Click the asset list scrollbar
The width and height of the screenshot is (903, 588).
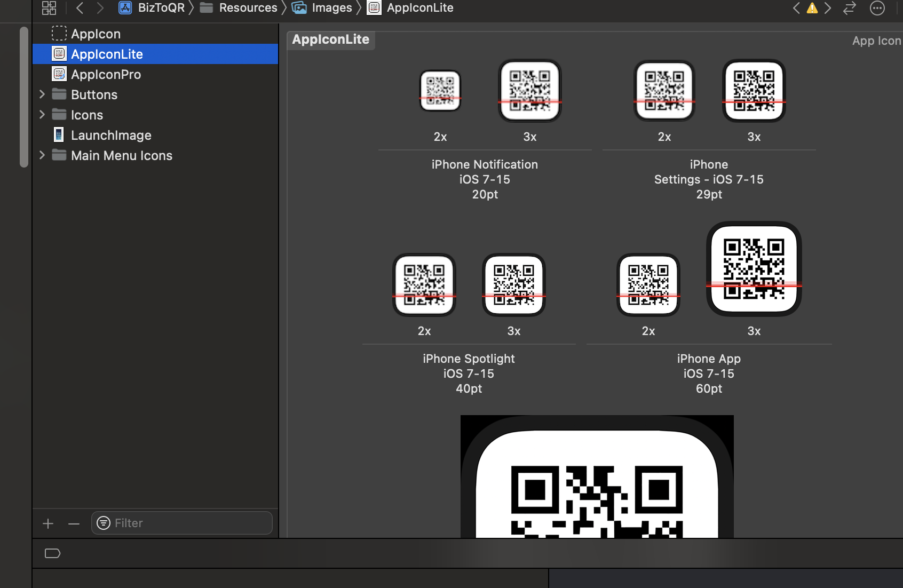coord(23,97)
